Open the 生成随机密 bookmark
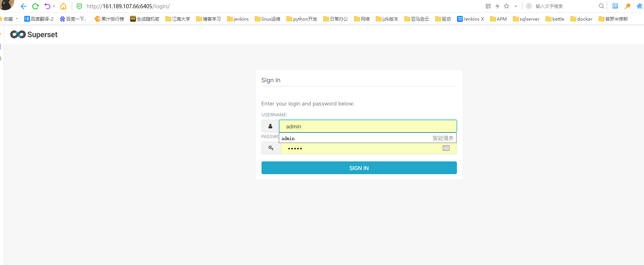The height and width of the screenshot is (265, 644). point(145,19)
